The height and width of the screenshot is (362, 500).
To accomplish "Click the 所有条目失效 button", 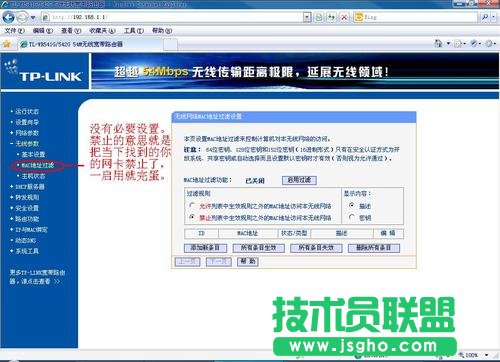I will tap(316, 248).
